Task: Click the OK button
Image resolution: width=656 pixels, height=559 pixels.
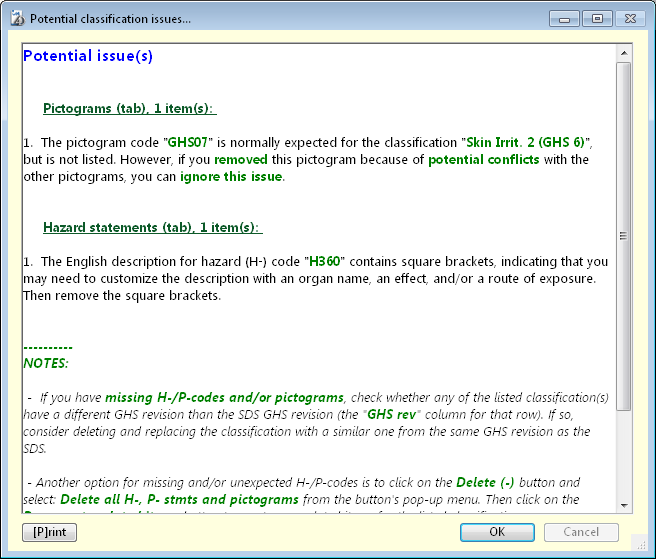Action: pyautogui.click(x=497, y=532)
